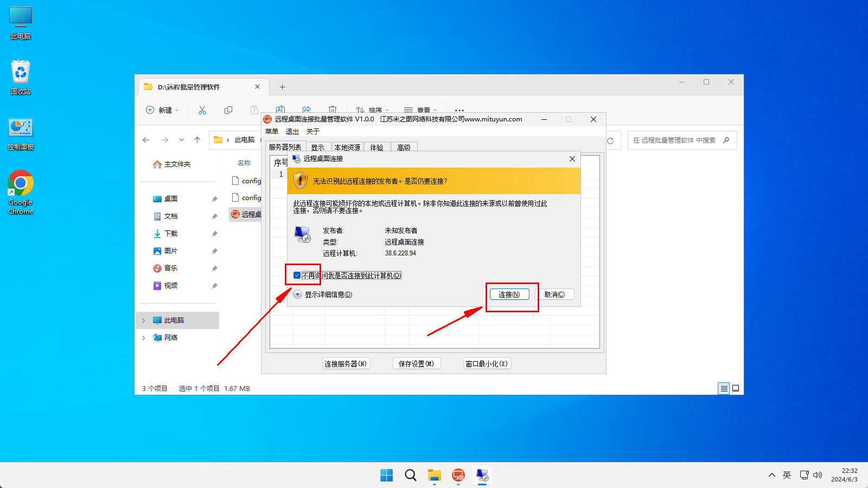
Task: Add a new Explorer tab with plus
Action: tap(282, 87)
